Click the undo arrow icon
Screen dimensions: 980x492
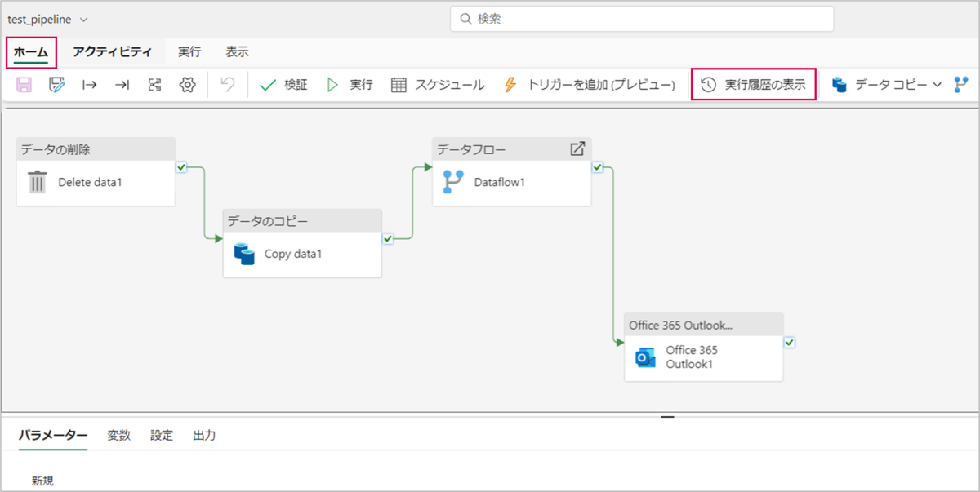[228, 85]
